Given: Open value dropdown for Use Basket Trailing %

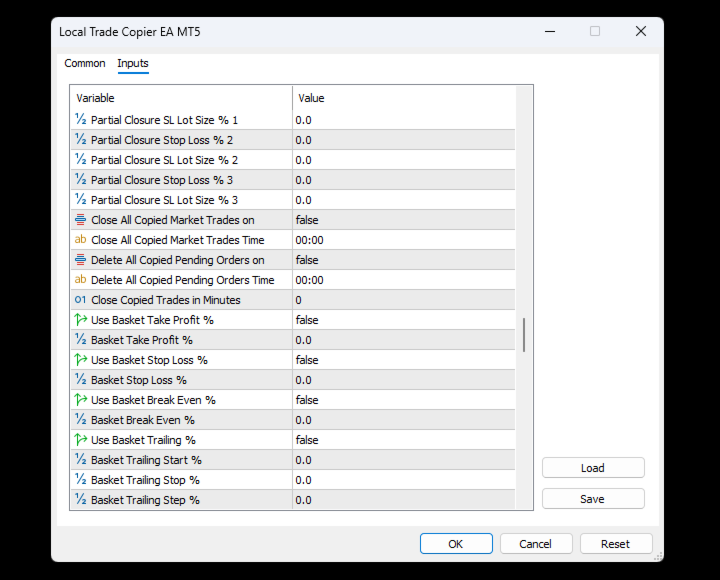Looking at the screenshot, I should 404,440.
